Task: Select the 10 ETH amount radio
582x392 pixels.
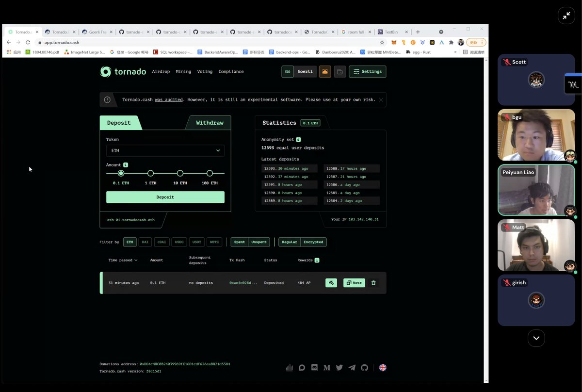Action: click(x=180, y=173)
